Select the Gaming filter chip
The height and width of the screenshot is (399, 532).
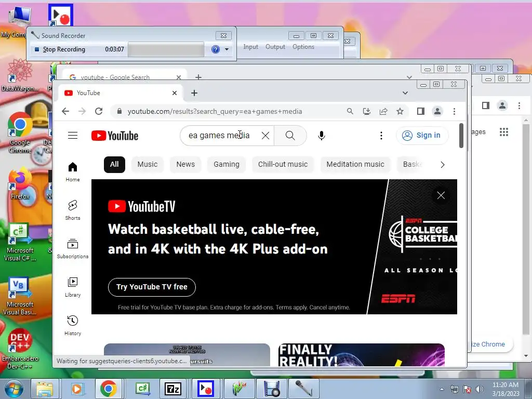[227, 165]
